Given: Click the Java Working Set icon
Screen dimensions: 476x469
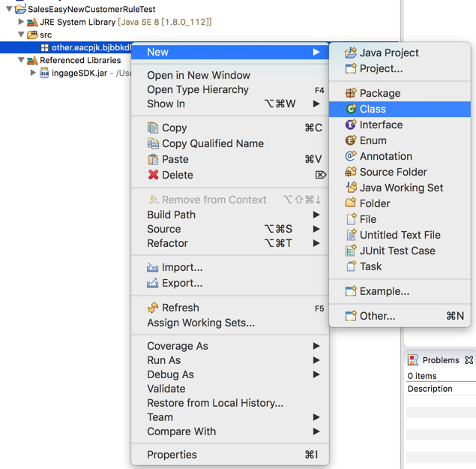Looking at the screenshot, I should point(351,188).
